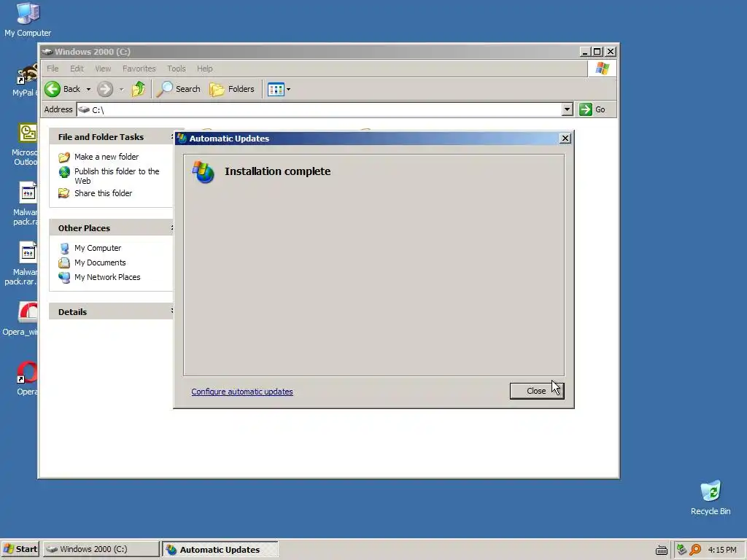This screenshot has width=747, height=560.
Task: Toggle the Folders pane button
Action: click(x=232, y=89)
